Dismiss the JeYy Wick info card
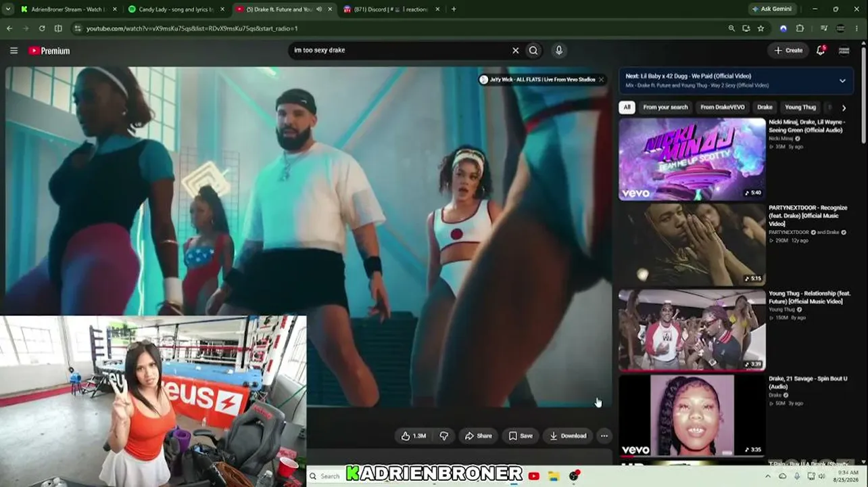 (601, 80)
